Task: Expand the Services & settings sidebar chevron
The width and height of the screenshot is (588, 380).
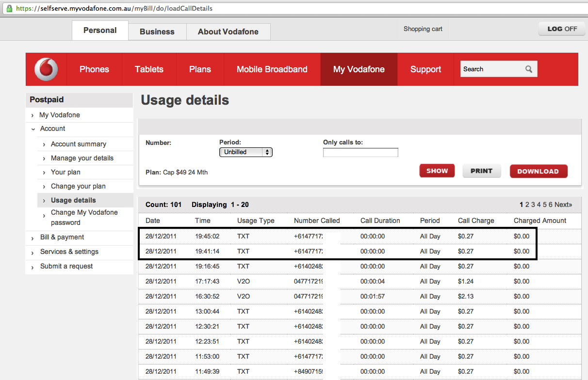Action: click(x=33, y=252)
